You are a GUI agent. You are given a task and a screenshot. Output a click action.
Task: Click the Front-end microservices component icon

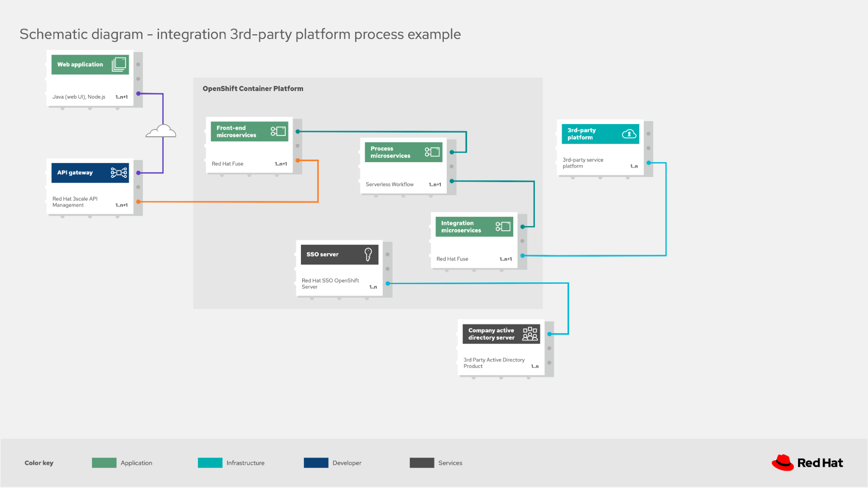pos(278,131)
